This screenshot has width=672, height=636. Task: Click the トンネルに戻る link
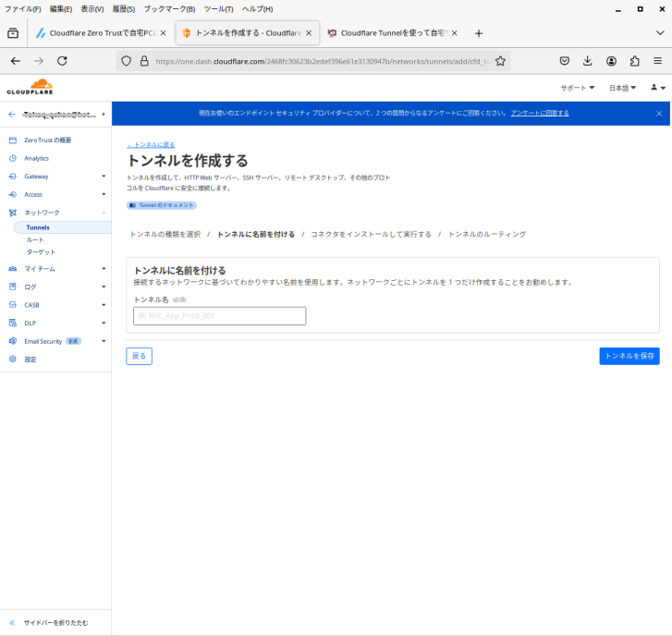point(151,145)
